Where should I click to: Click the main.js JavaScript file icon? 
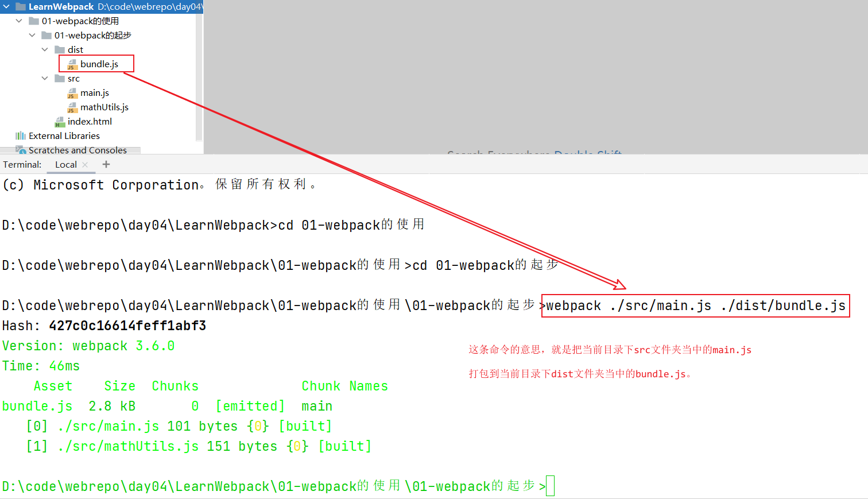pyautogui.click(x=72, y=93)
